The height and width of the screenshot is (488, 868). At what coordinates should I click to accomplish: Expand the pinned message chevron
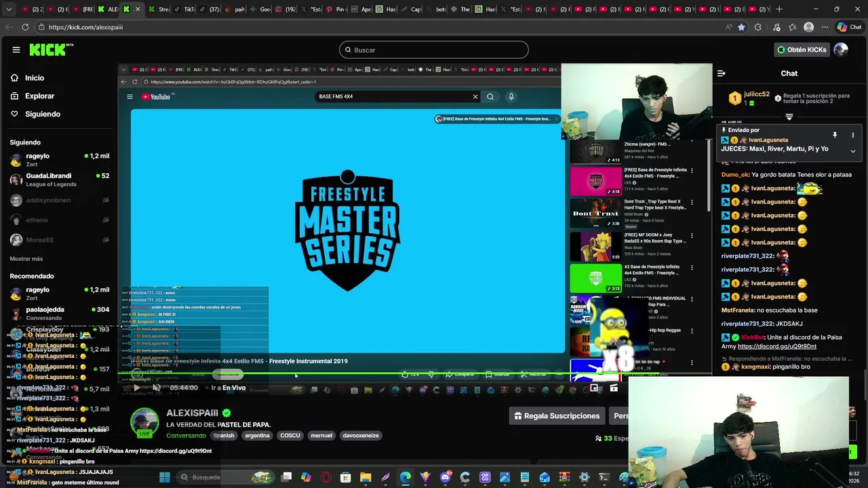pyautogui.click(x=853, y=151)
